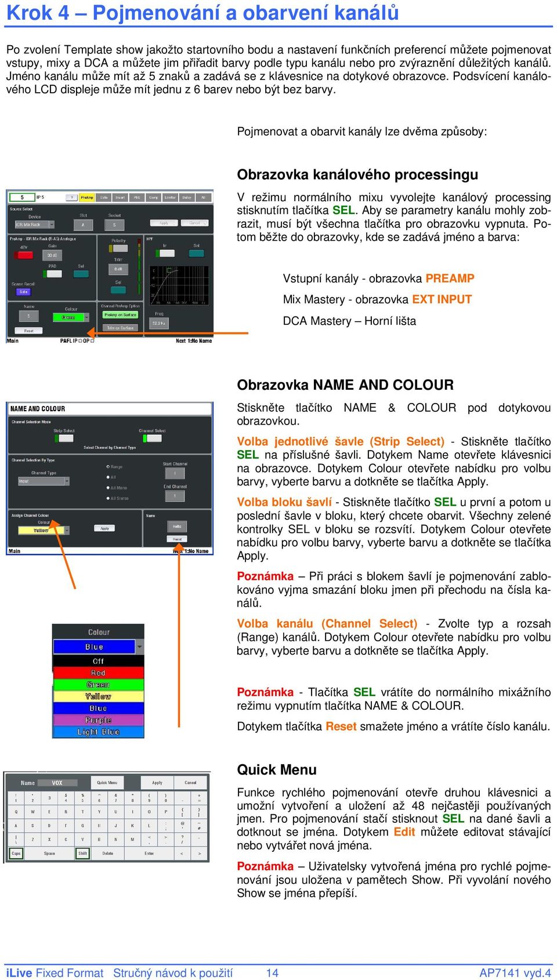The height and width of the screenshot is (980, 557).
Task: Tap the Space key
Action: pos(49,854)
